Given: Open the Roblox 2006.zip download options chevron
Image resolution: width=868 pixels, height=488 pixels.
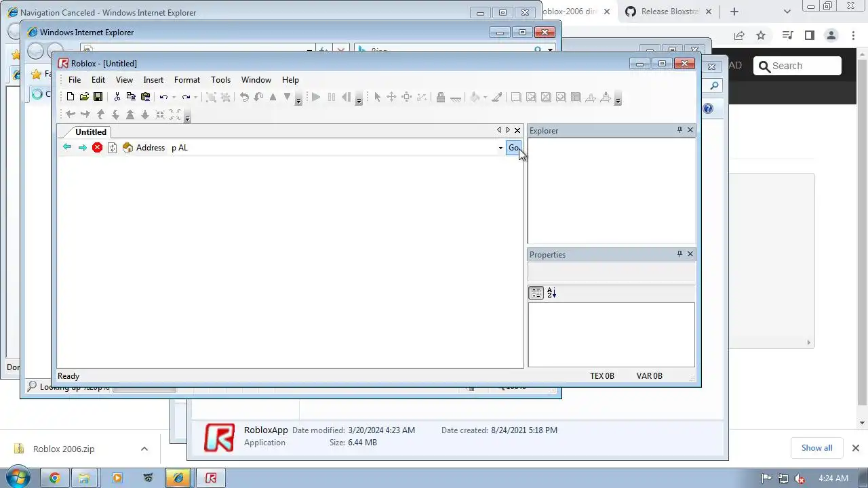Looking at the screenshot, I should pyautogui.click(x=144, y=449).
